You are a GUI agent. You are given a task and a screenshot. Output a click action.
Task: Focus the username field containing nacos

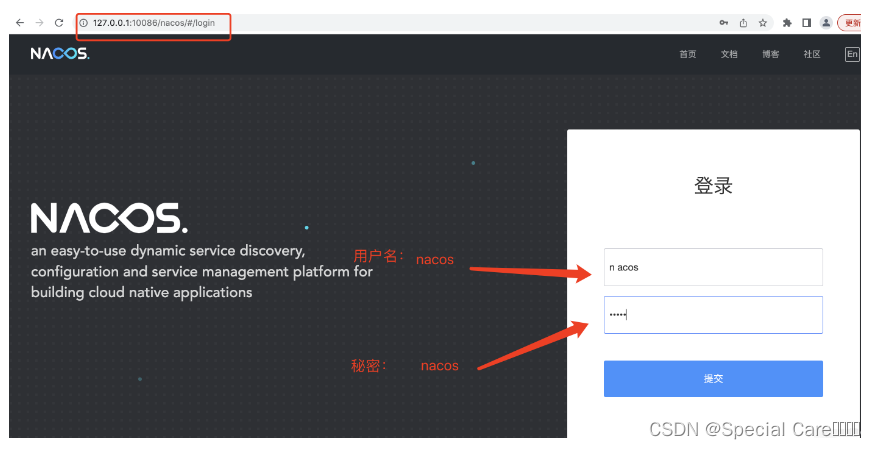pos(713,267)
